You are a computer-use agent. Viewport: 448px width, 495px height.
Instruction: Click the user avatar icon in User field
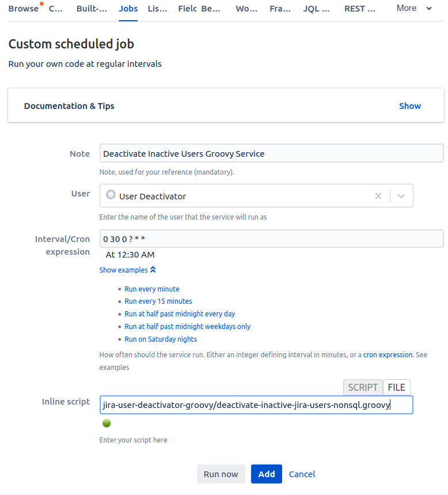(x=111, y=195)
